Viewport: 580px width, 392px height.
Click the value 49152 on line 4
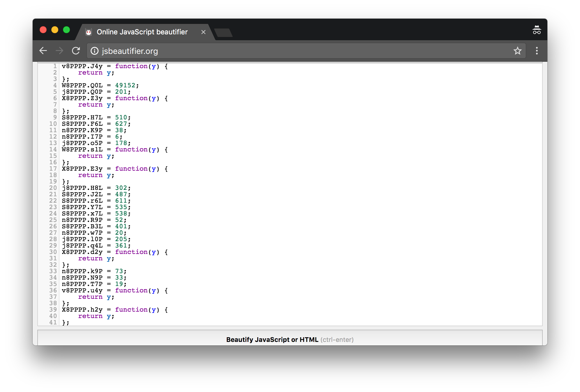tap(125, 85)
